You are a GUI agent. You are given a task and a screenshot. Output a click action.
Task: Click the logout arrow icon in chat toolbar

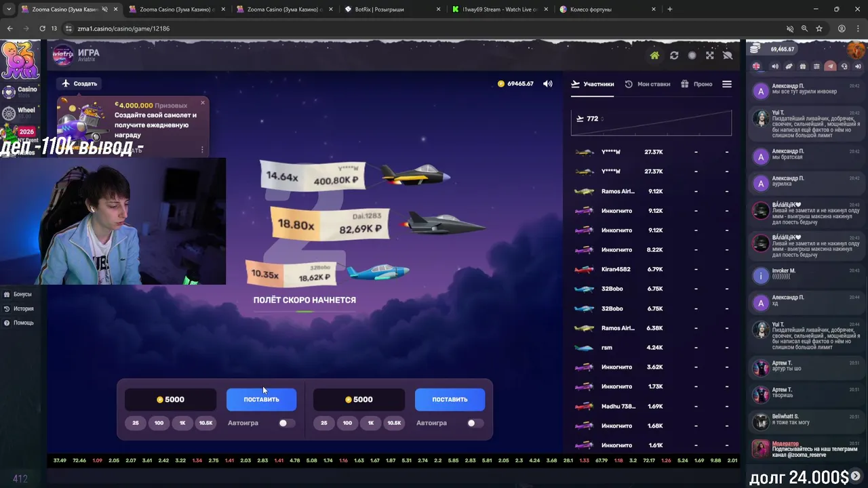[858, 66]
